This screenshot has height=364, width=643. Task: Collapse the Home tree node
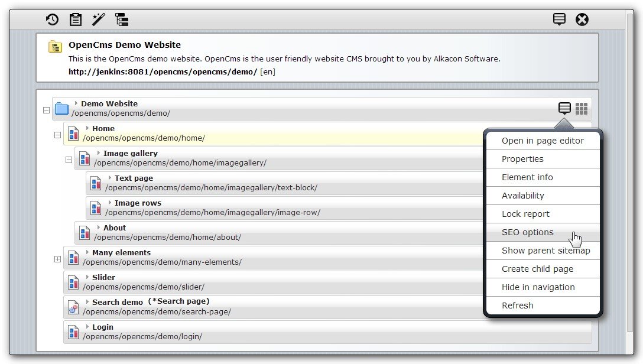click(57, 135)
